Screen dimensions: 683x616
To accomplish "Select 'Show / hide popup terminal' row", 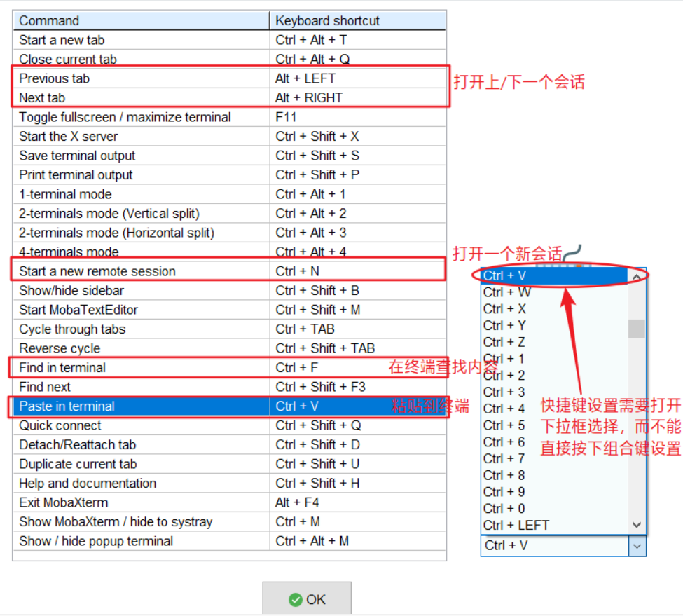I will [230, 541].
